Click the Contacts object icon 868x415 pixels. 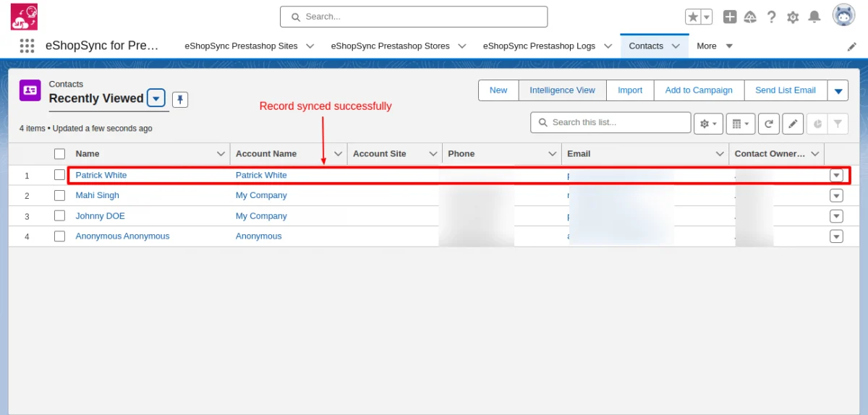tap(30, 90)
